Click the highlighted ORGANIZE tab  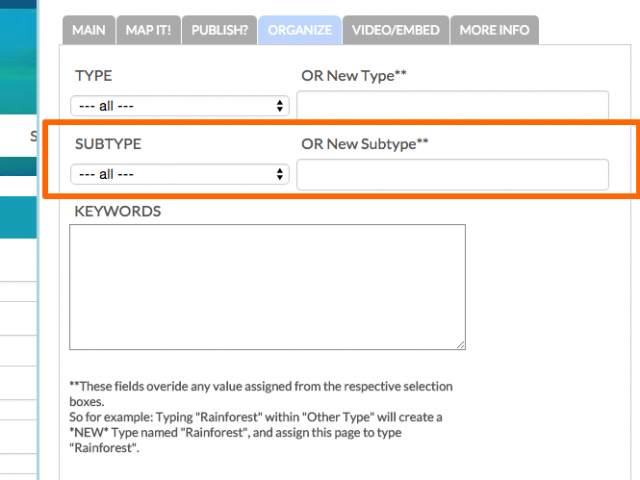pos(299,30)
